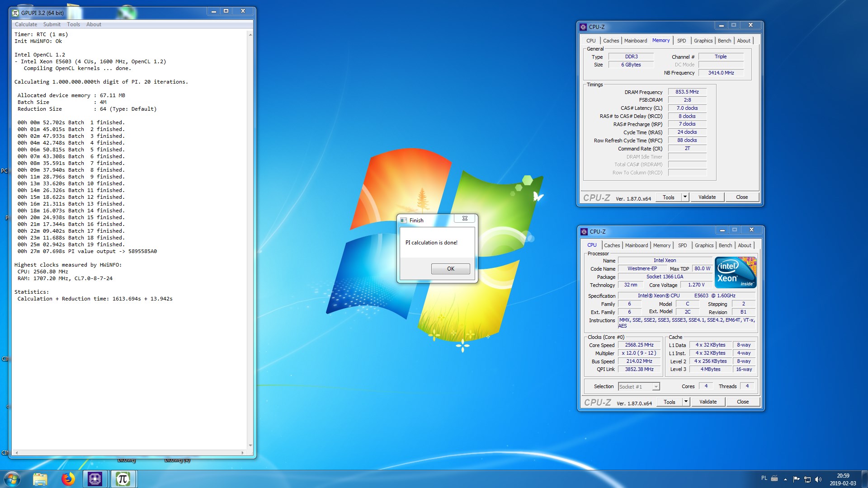Screen dimensions: 868x488
Task: Click Close button in upper CPU-Z window
Action: [742, 197]
